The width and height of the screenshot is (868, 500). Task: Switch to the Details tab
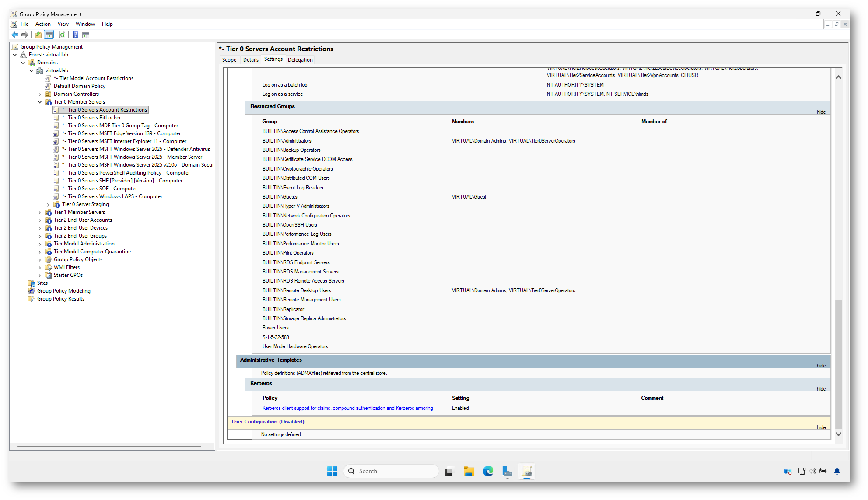[x=251, y=60]
